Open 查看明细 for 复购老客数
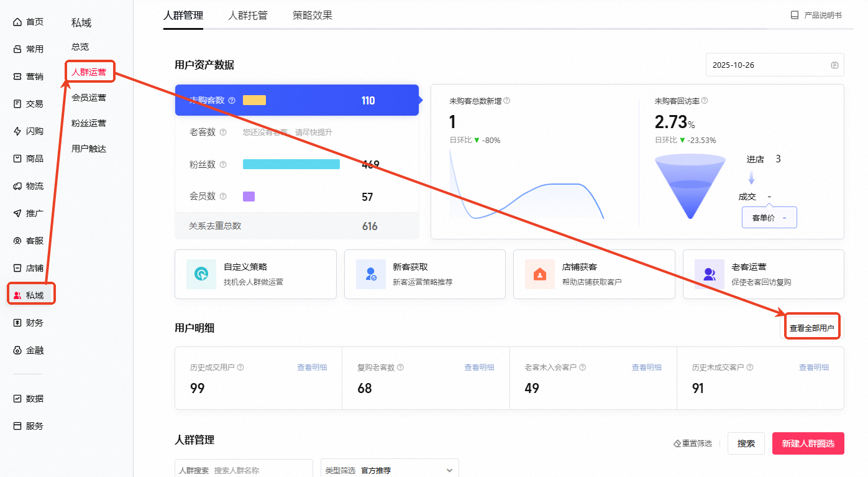Viewport: 868px width, 477px height. (x=480, y=368)
